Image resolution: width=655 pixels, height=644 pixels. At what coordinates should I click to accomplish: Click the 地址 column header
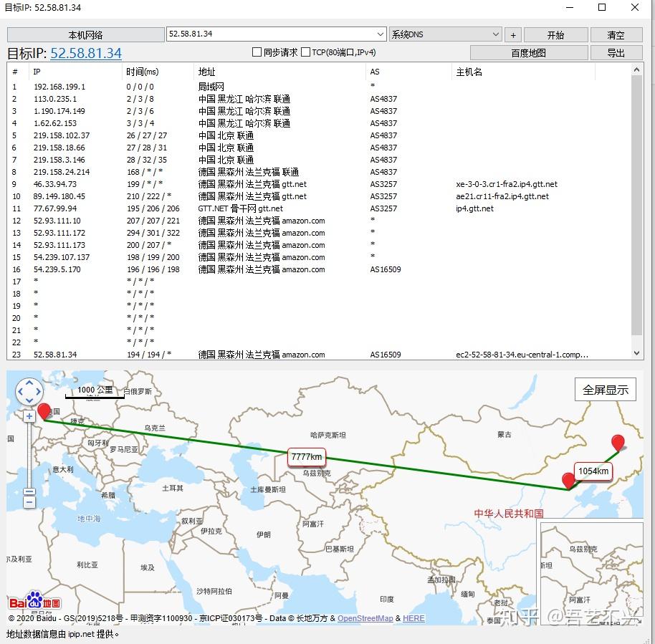coord(280,72)
